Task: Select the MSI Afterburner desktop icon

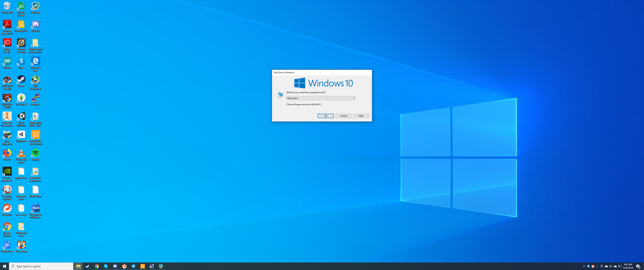Action: (x=36, y=83)
